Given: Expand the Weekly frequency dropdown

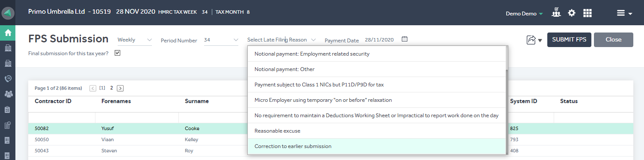Looking at the screenshot, I should [135, 40].
